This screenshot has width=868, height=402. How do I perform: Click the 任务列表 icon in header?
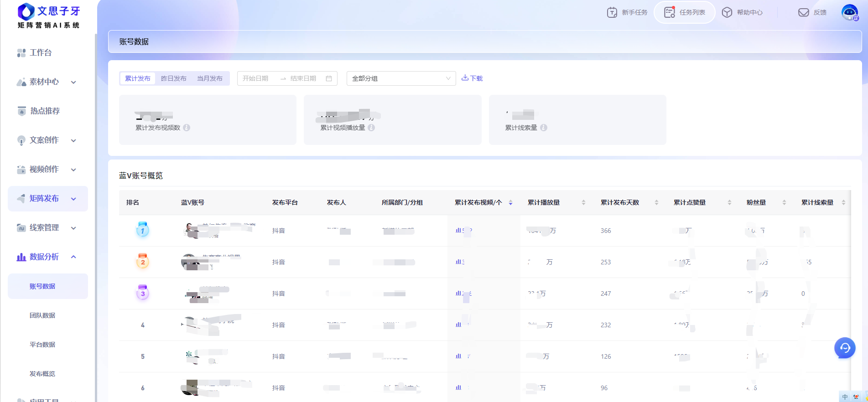tap(670, 12)
